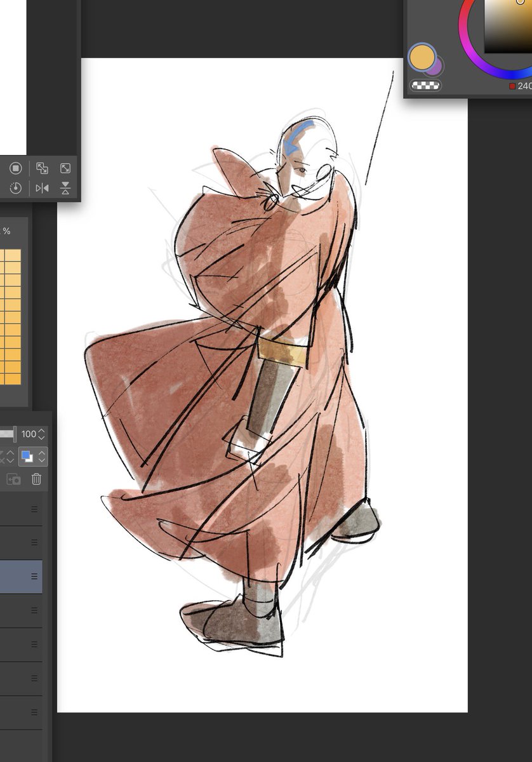
Task: Select the purple sub color circle
Action: tap(437, 67)
